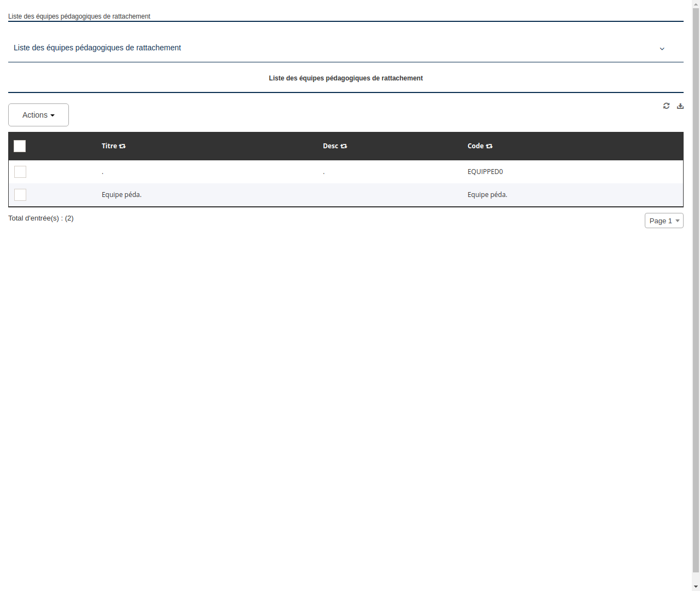Open the Page 1 pagination dropdown
700x591 pixels.
664,221
